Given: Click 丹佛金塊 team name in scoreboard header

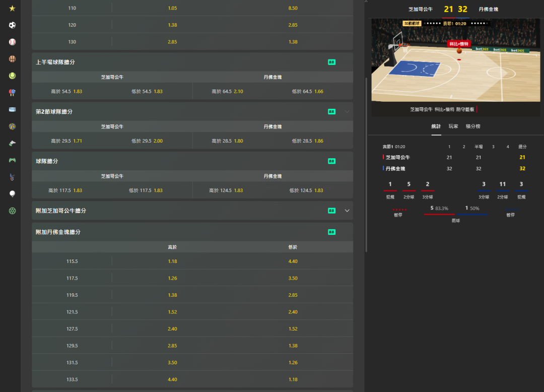Looking at the screenshot, I should click(488, 10).
